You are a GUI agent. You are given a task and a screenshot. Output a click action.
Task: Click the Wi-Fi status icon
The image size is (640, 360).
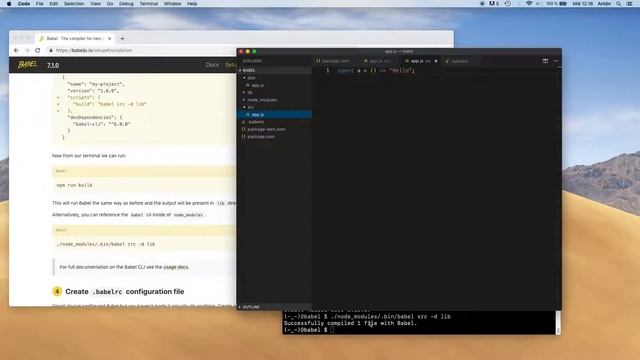pyautogui.click(x=529, y=4)
